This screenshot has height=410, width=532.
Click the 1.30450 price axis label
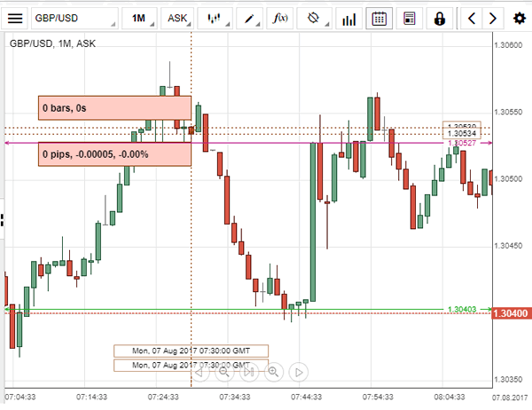point(508,246)
